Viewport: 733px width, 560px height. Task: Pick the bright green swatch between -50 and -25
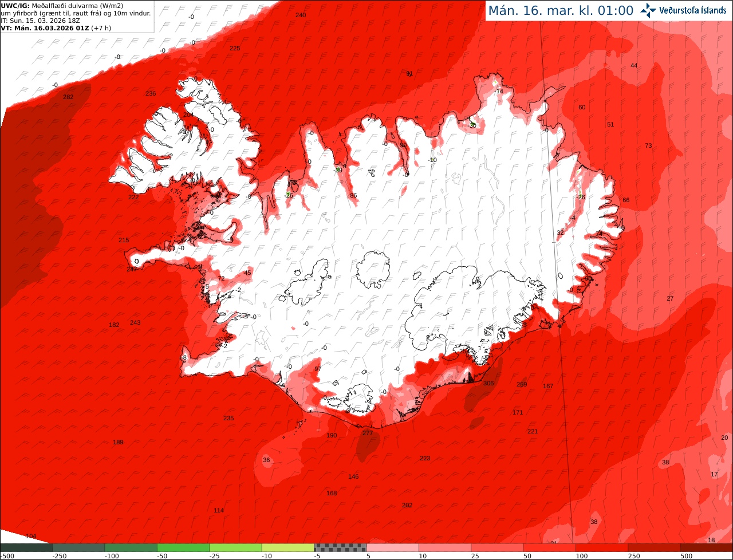point(183,547)
